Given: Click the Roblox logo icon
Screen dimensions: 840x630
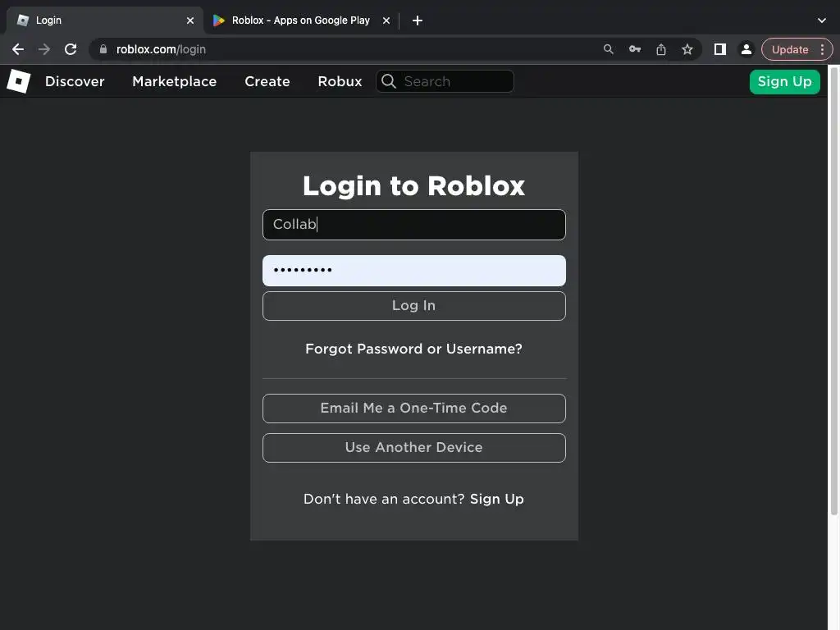Looking at the screenshot, I should pyautogui.click(x=19, y=81).
